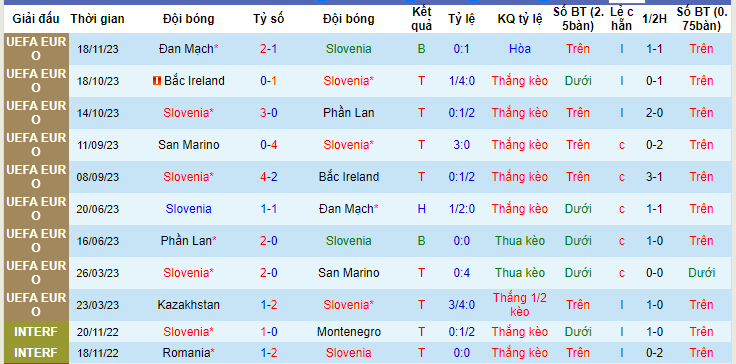Click the San Marino team on 11/09/23
The image size is (736, 364).
pos(188,145)
